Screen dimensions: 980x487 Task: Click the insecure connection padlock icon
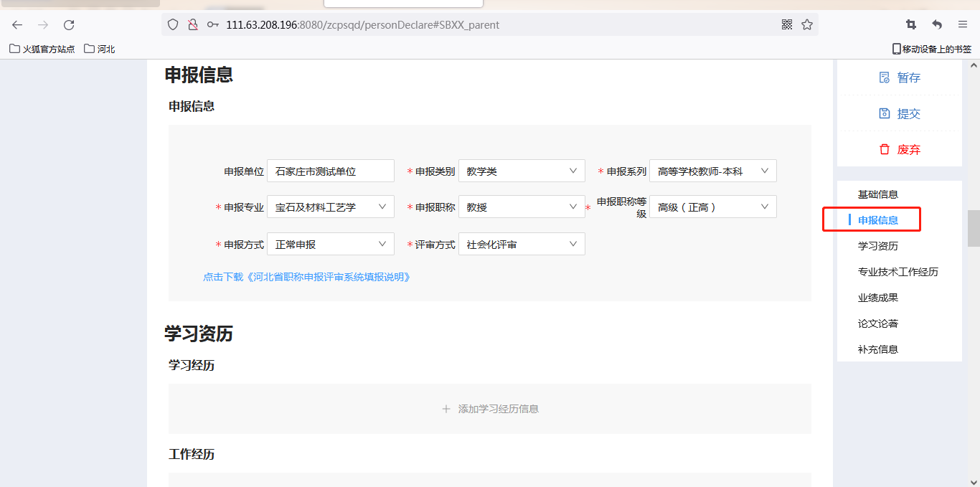click(x=192, y=24)
